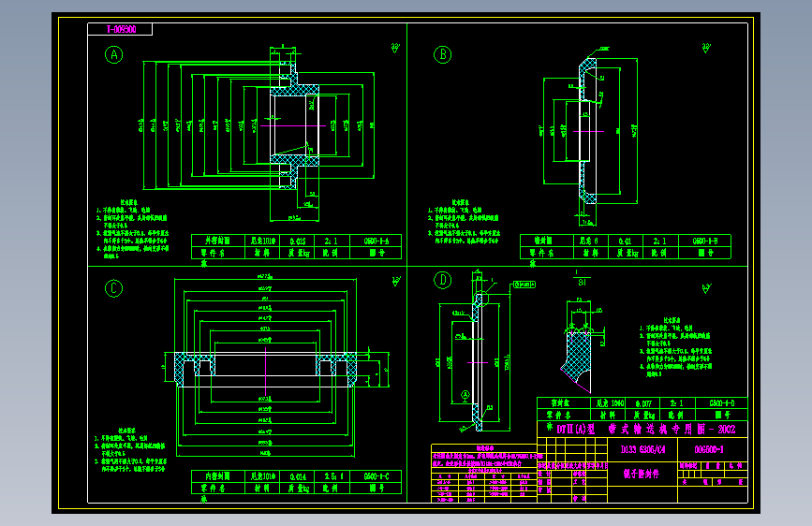Click the technical requirements notes in view D
The height and width of the screenshot is (526, 812).
pyautogui.click(x=676, y=347)
